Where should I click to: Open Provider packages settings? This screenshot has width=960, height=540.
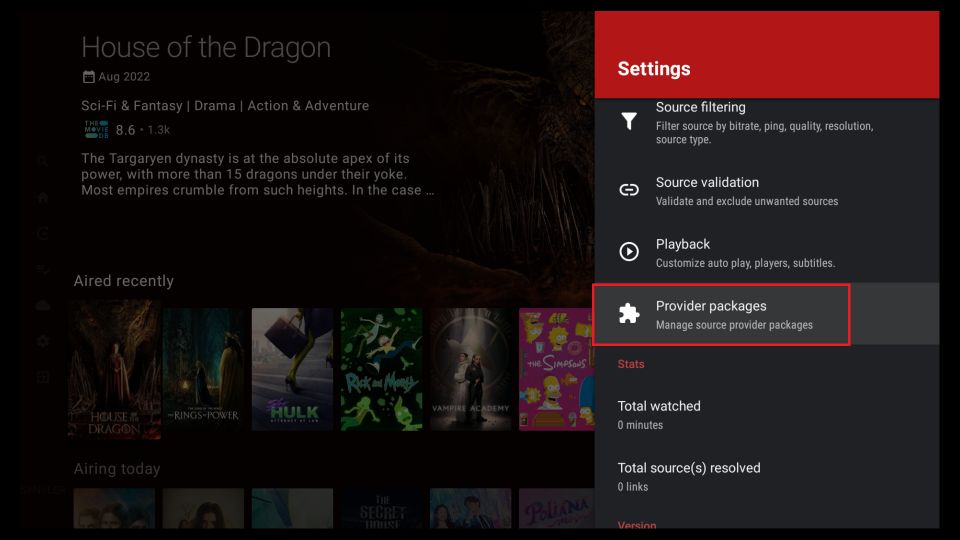pos(767,314)
